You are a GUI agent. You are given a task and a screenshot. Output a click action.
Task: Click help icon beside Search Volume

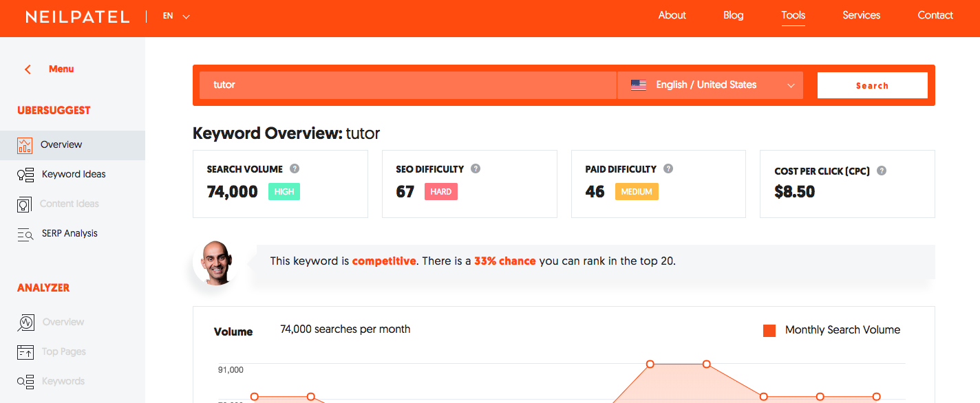pos(295,168)
